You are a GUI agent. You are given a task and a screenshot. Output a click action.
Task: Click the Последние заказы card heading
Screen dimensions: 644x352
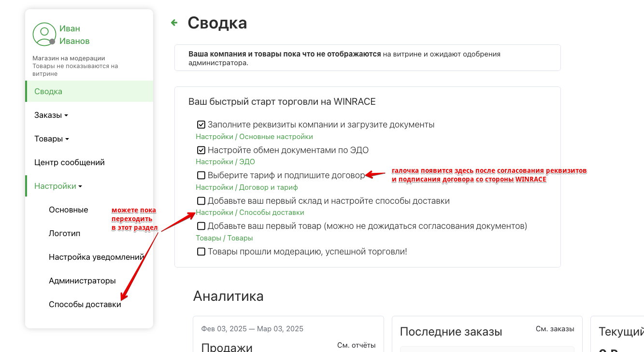(451, 332)
